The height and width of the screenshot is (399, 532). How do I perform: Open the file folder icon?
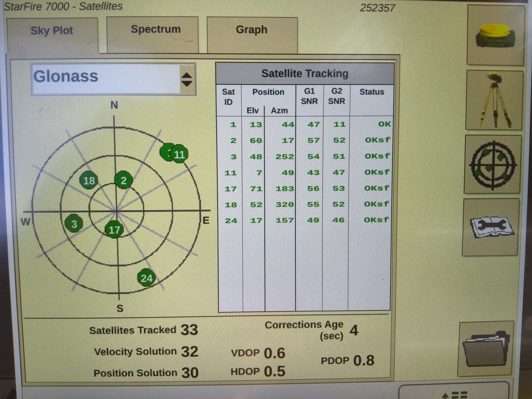486,349
